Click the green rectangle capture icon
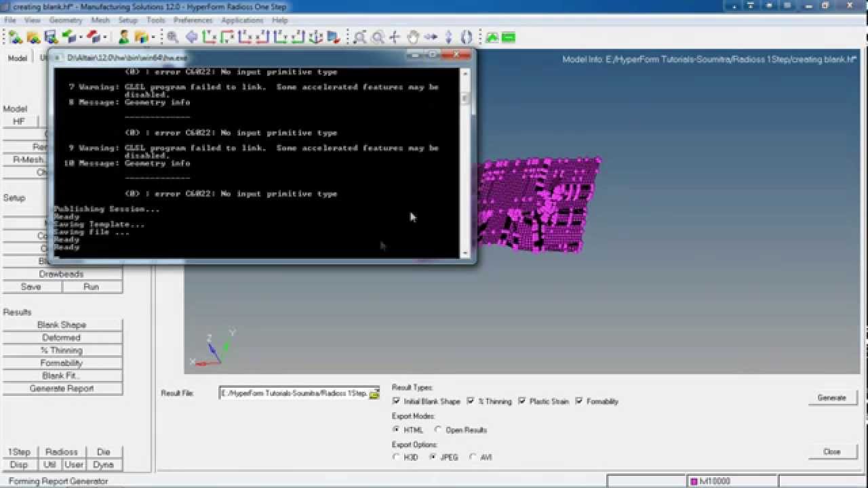This screenshot has height=488, width=868. click(x=509, y=37)
